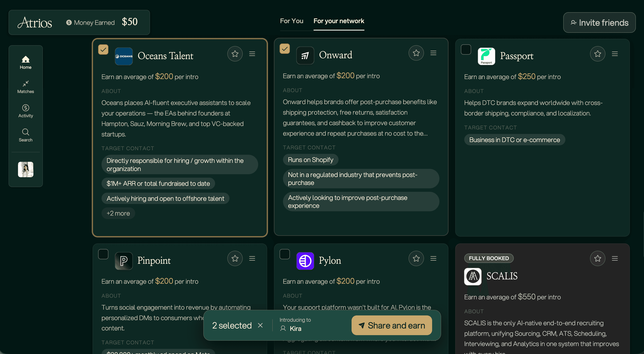Open the SCALIS card menu
The image size is (644, 354).
click(615, 258)
